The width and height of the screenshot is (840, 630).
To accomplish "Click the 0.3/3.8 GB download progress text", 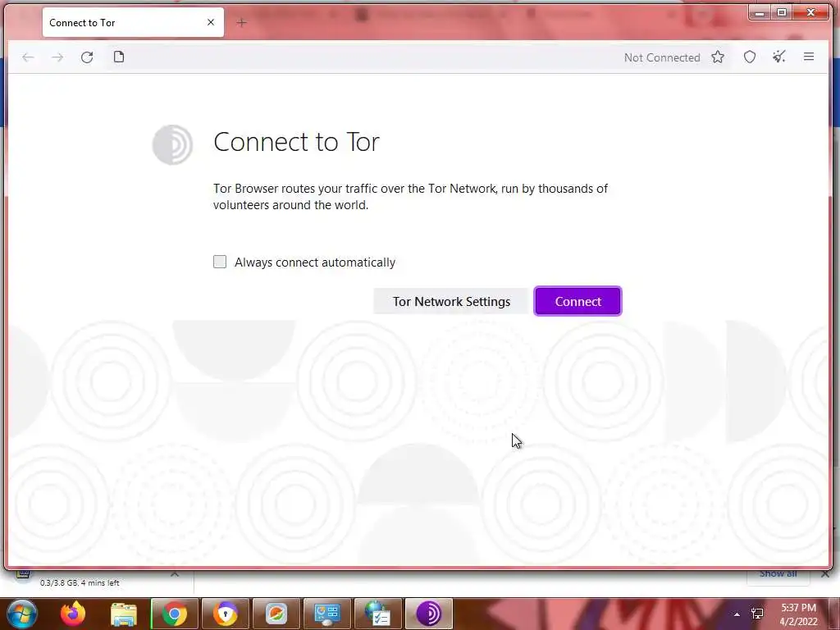I will click(x=80, y=583).
